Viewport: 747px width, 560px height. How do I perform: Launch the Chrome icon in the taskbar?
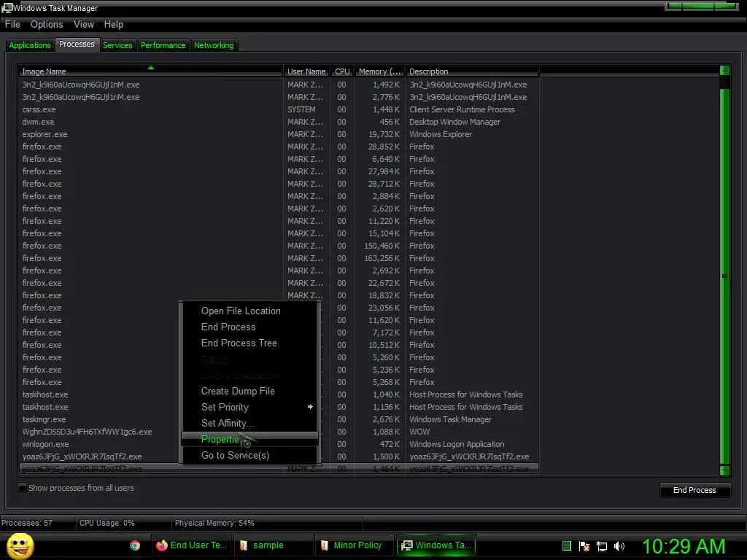pos(135,545)
